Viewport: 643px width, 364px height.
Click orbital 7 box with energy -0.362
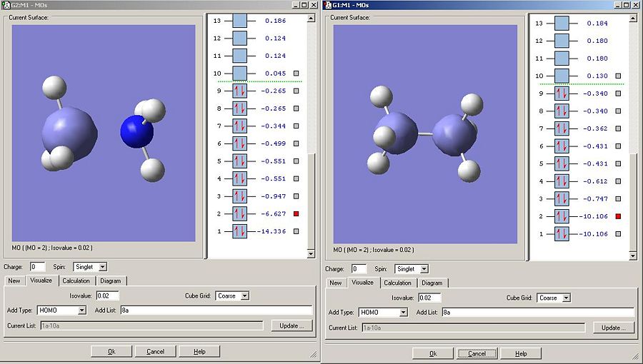click(562, 128)
